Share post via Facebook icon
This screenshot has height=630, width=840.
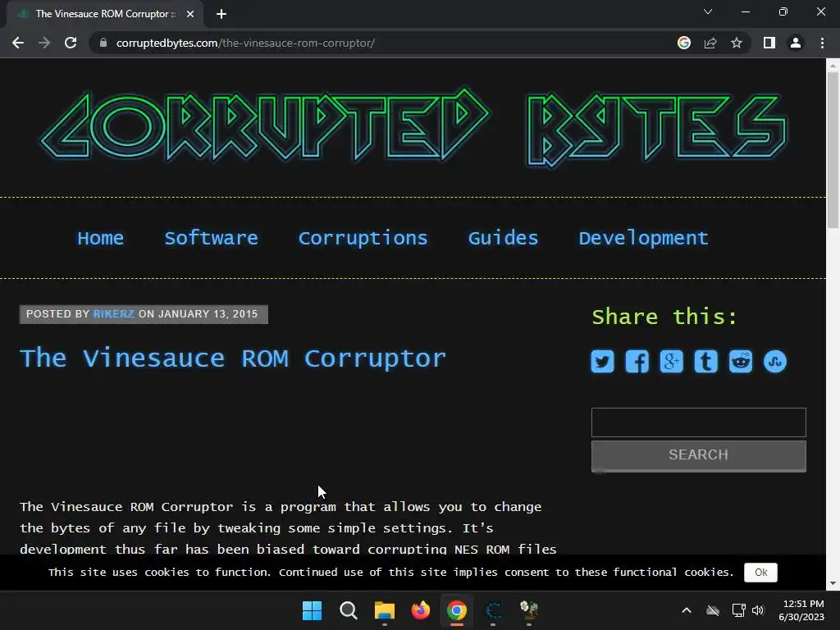(x=637, y=362)
